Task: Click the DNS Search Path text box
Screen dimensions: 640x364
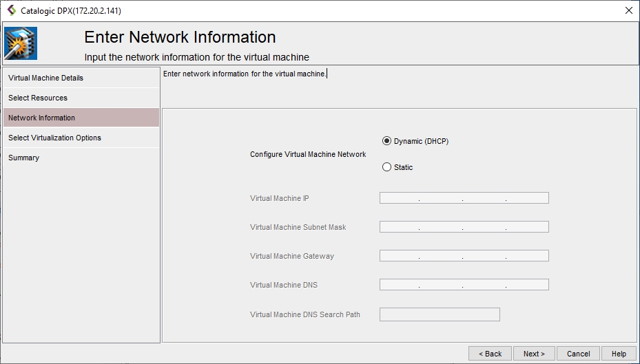Action: pyautogui.click(x=439, y=314)
